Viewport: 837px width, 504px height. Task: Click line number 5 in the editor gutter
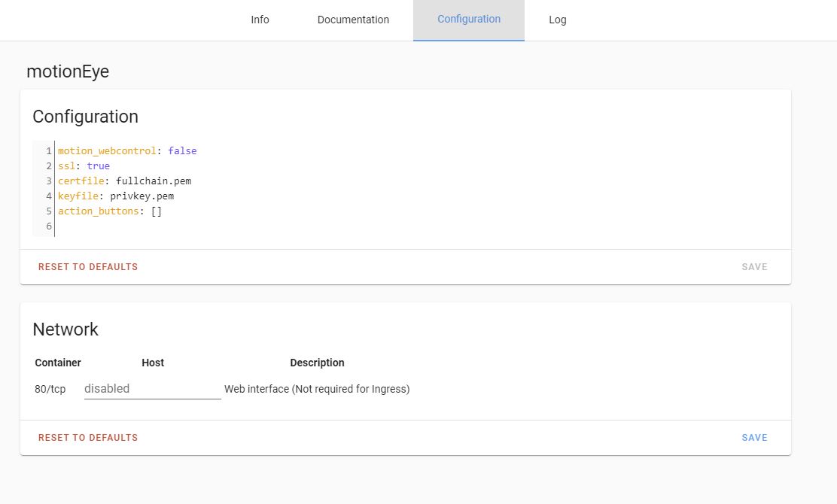tap(49, 211)
